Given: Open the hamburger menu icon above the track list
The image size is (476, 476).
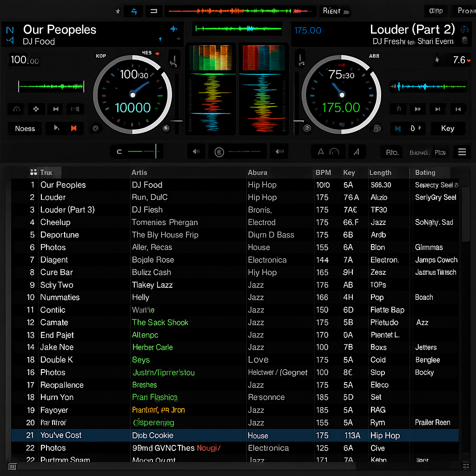Looking at the screenshot, I should (462, 152).
